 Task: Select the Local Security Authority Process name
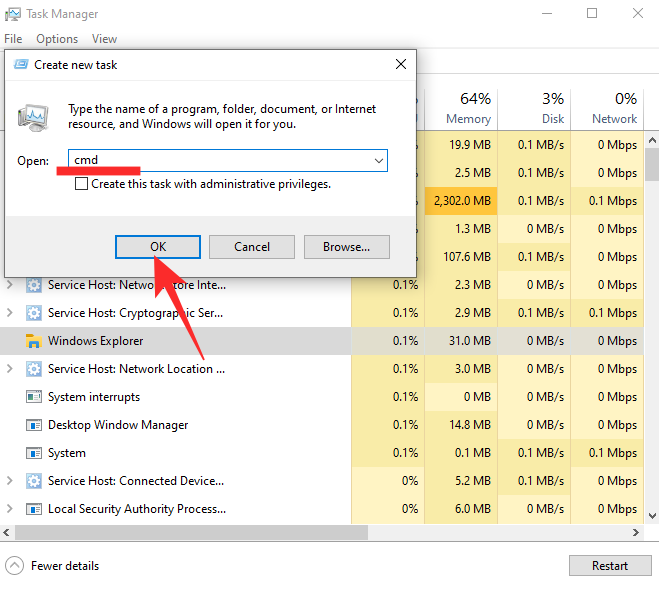coord(137,509)
